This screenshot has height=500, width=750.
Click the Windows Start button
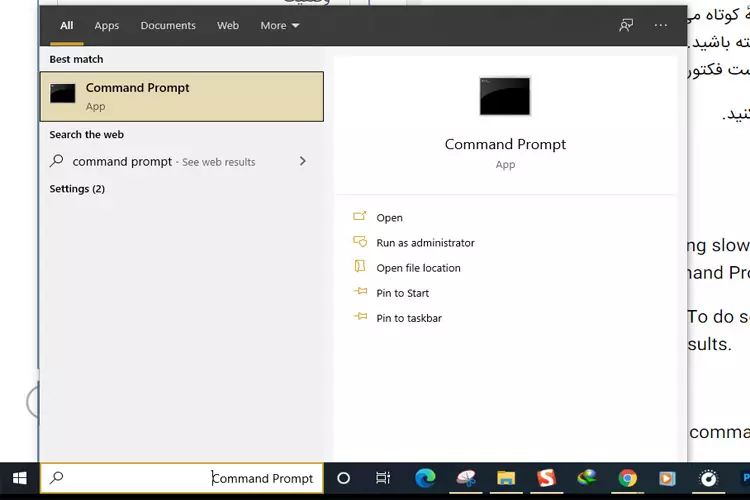[19, 478]
